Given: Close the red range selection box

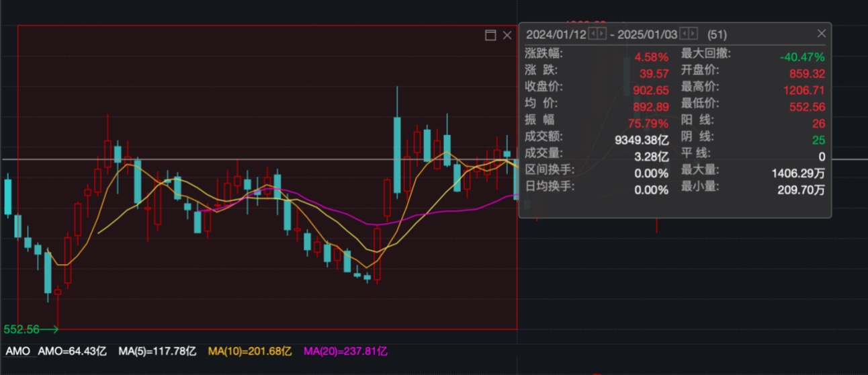Looking at the screenshot, I should (x=507, y=35).
